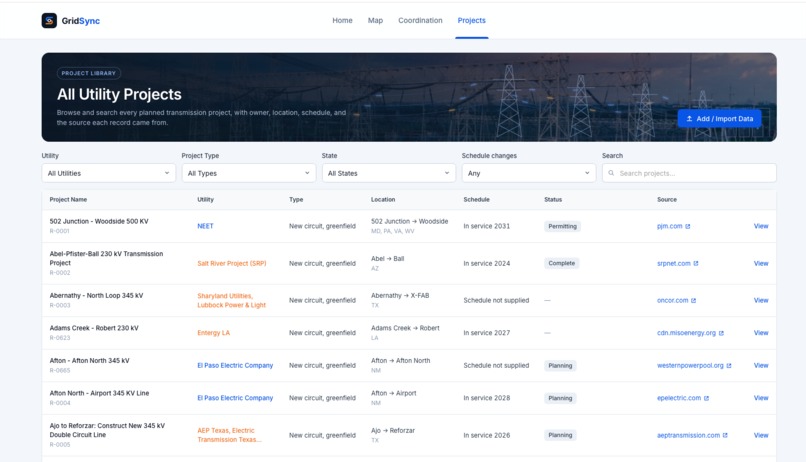Image resolution: width=806 pixels, height=462 pixels.
Task: Open external link icon next to pjm.com
Action: click(688, 226)
